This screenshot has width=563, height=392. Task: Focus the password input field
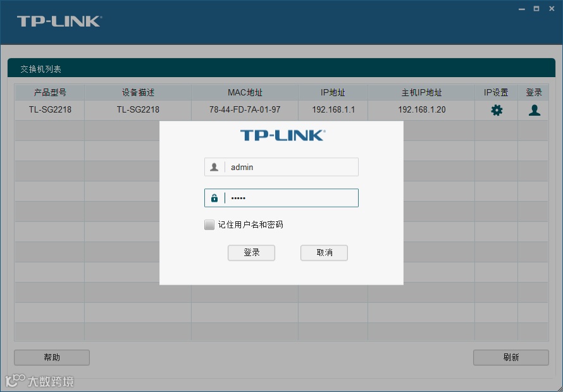[x=281, y=198]
